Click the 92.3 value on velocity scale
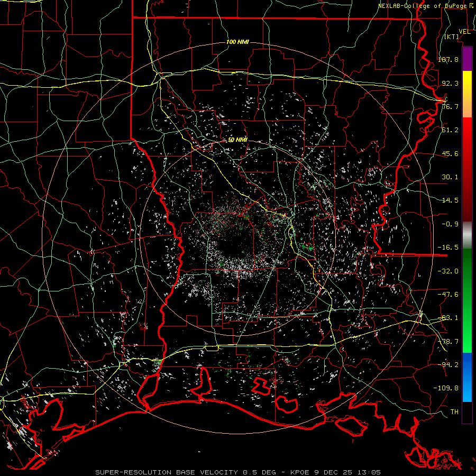 tap(450, 83)
